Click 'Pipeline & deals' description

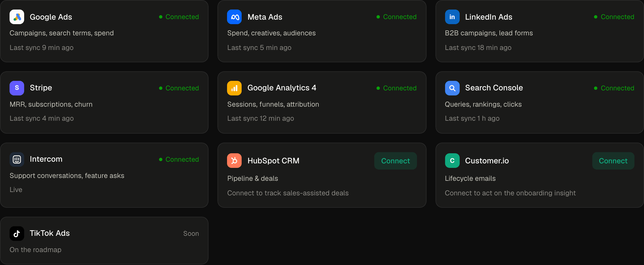tap(253, 179)
